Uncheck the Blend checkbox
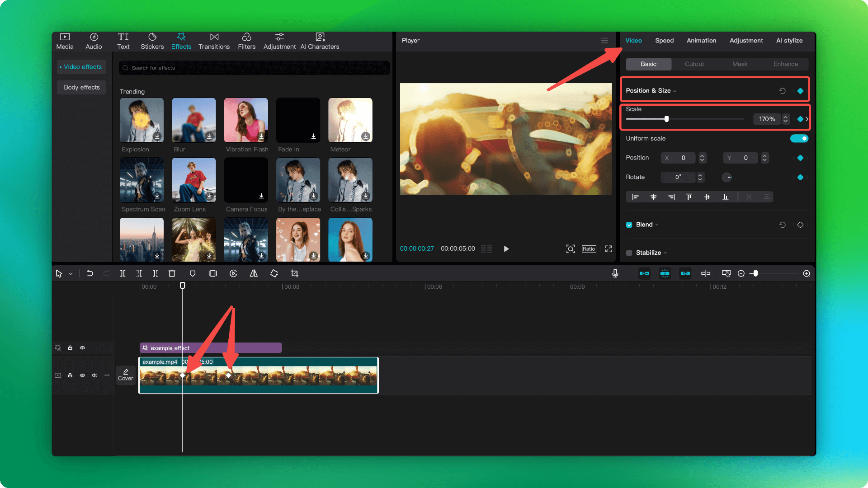868x488 pixels. (x=629, y=225)
